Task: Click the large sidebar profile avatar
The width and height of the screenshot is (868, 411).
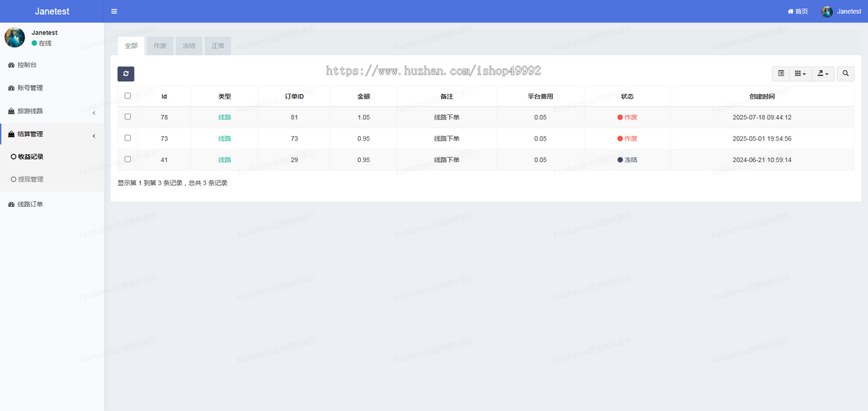Action: pyautogui.click(x=14, y=38)
